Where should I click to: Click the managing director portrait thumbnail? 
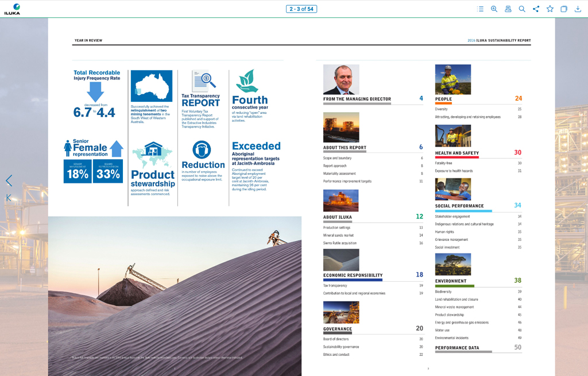[341, 79]
